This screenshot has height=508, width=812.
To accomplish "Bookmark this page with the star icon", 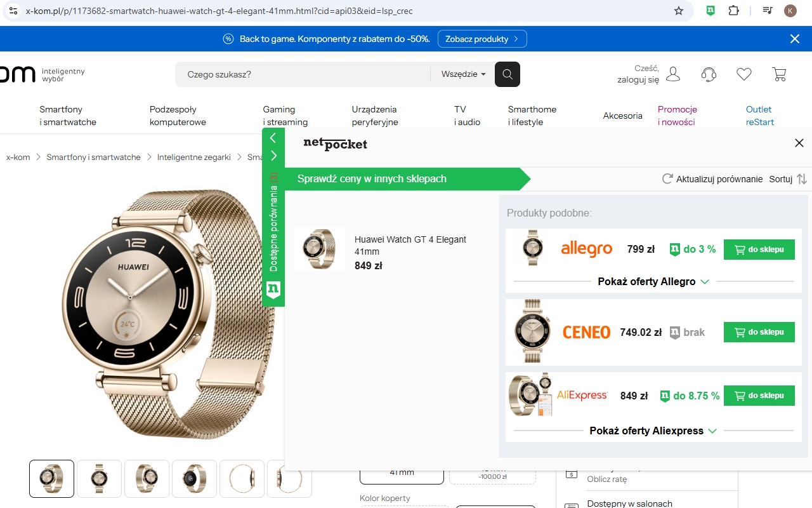I will coord(679,11).
